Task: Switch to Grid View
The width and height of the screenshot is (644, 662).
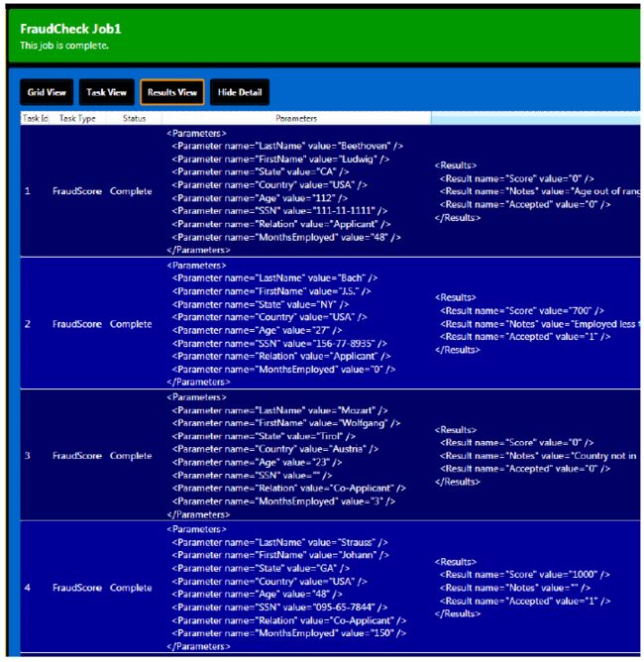Action: [47, 92]
